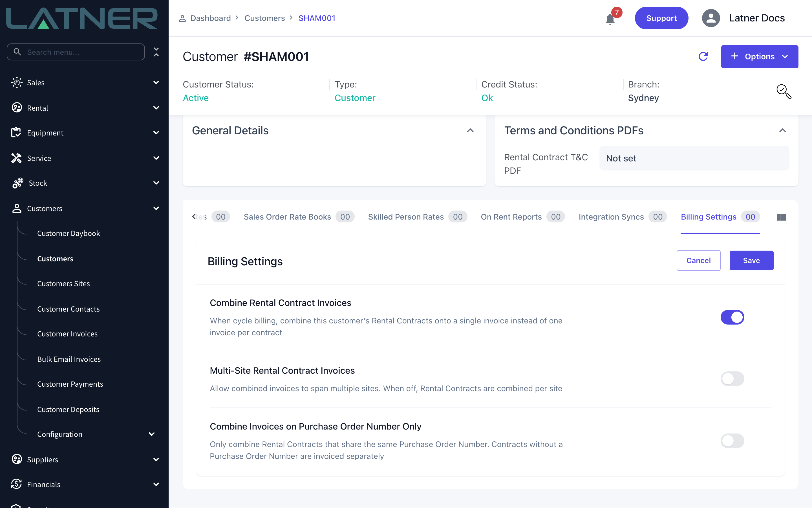The width and height of the screenshot is (812, 508).
Task: Open Customer Deposits in sidebar
Action: 68,409
